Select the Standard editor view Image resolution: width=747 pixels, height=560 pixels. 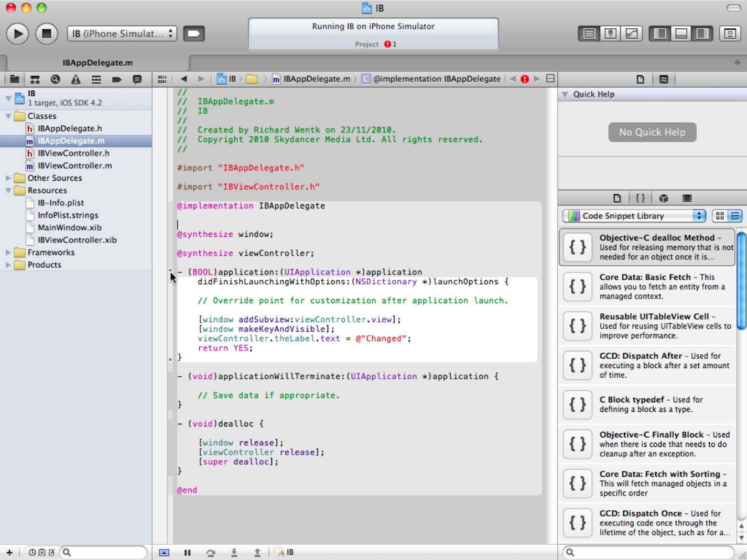[589, 34]
